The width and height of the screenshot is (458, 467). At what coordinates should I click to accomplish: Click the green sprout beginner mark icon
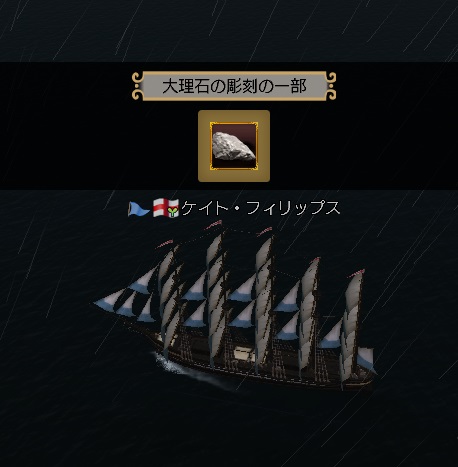173,209
